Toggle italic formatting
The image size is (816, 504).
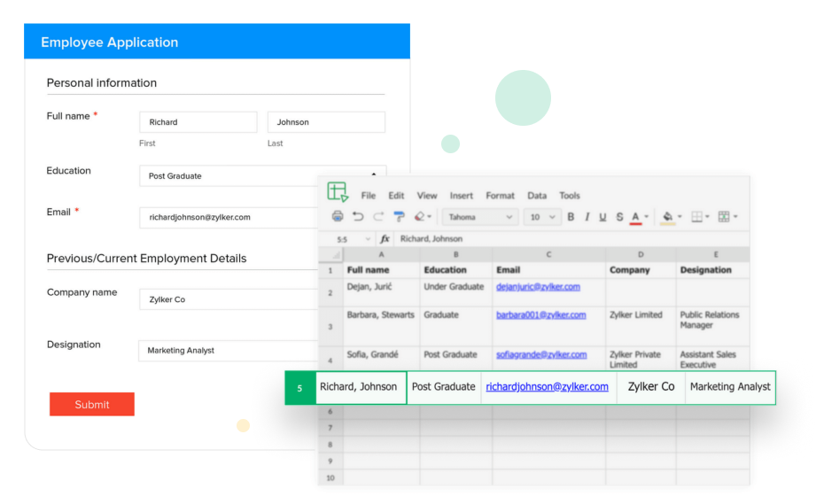587,217
